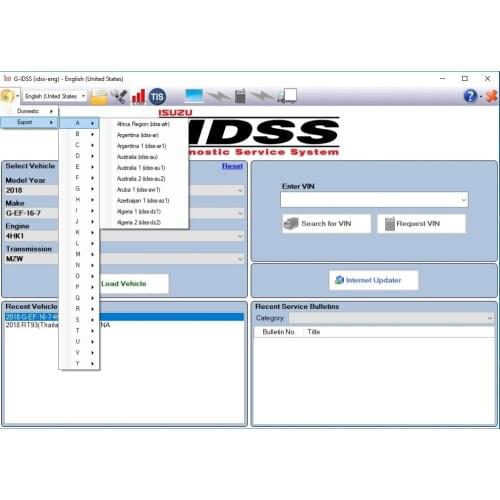Image resolution: width=500 pixels, height=500 pixels.
Task: Open the yellow folder toolbar icon
Action: [x=99, y=97]
